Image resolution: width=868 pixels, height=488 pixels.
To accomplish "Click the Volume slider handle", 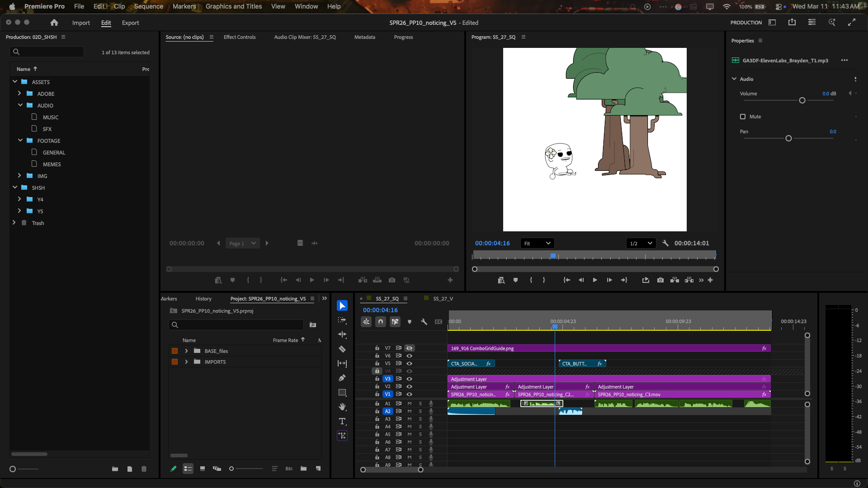I will point(802,100).
